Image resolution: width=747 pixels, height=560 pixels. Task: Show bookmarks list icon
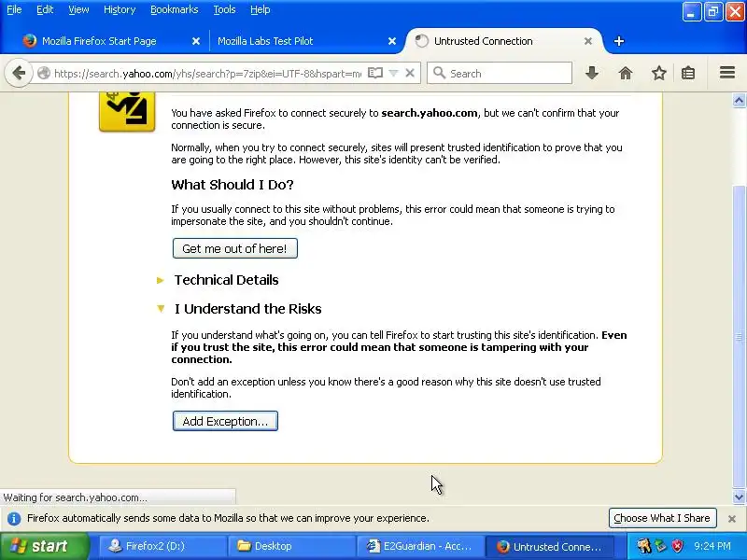click(688, 74)
